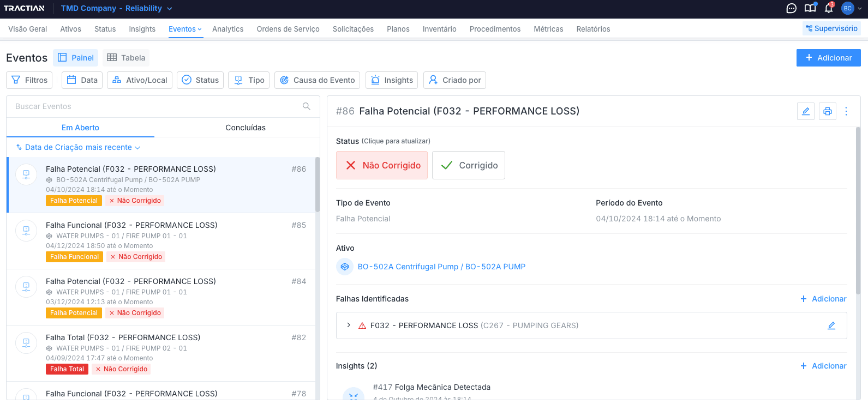Open the chat messages icon in top bar
The height and width of the screenshot is (404, 868).
(792, 8)
